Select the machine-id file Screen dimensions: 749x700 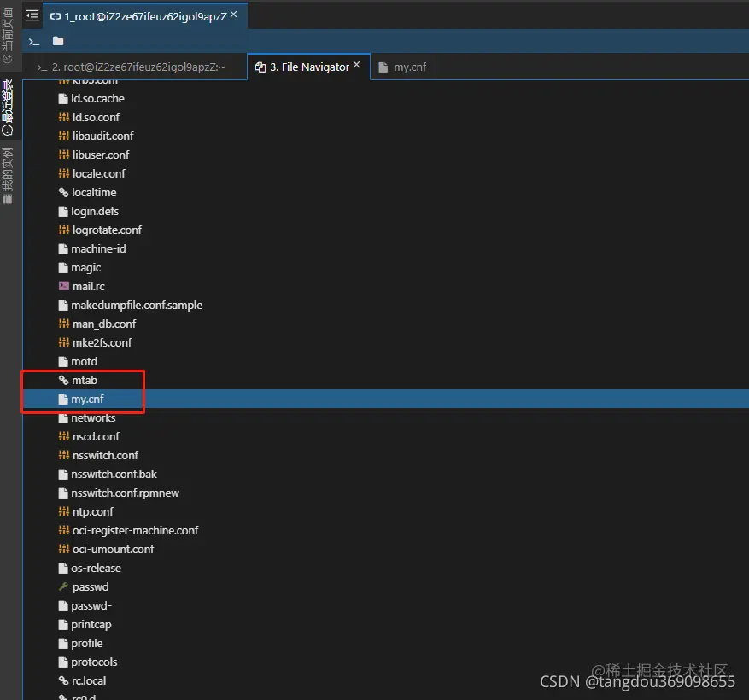point(98,248)
